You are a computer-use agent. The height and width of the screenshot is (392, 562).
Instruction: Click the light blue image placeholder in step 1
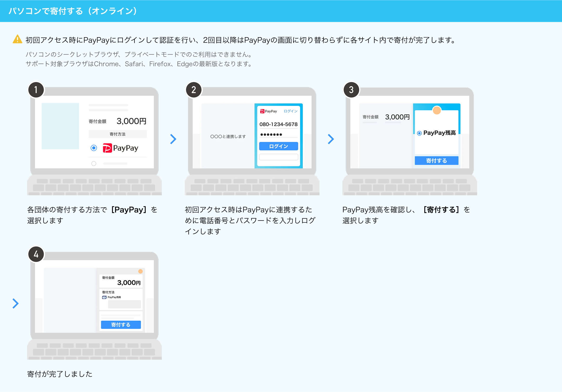[x=60, y=126]
